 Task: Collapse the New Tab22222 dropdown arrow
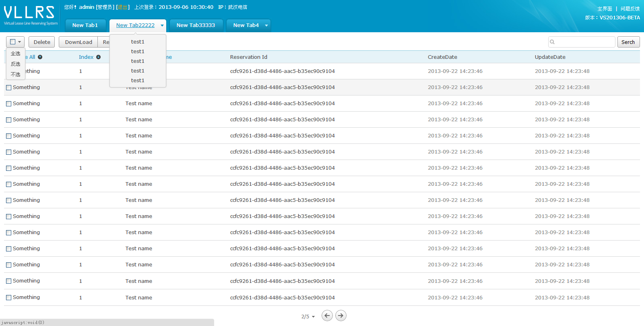(162, 25)
